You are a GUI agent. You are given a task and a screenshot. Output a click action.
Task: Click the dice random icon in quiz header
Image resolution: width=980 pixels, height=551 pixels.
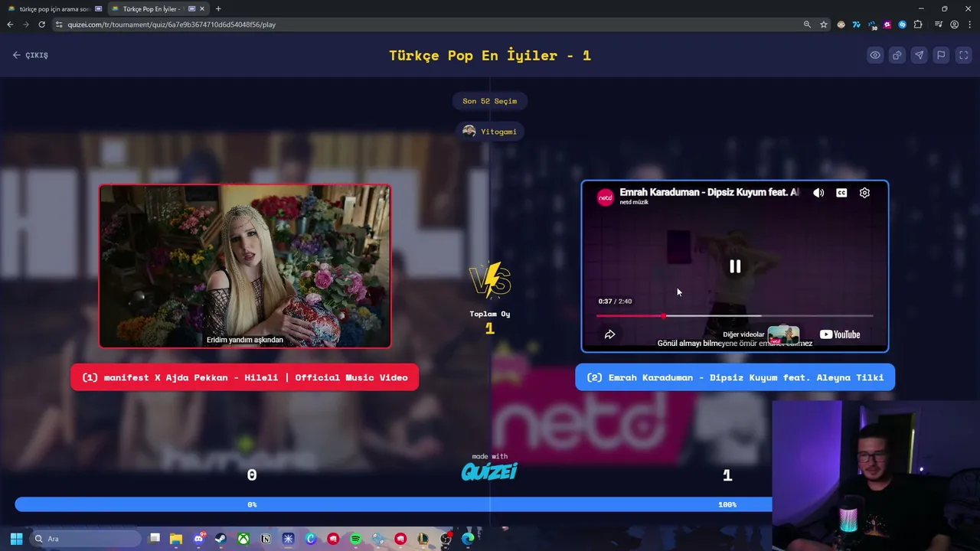point(897,55)
